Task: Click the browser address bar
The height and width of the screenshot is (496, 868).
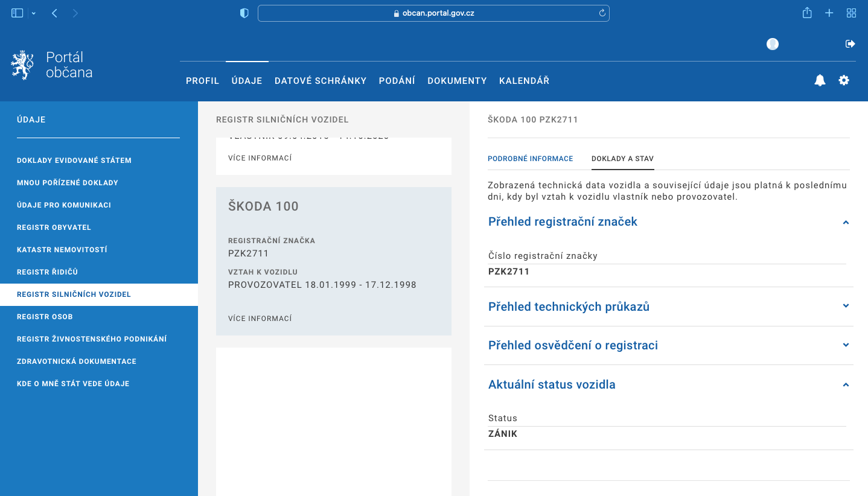Action: point(433,13)
